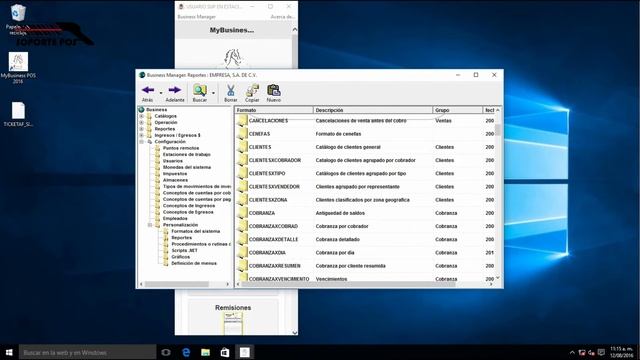Launch Edge browser from taskbar

pos(186,352)
